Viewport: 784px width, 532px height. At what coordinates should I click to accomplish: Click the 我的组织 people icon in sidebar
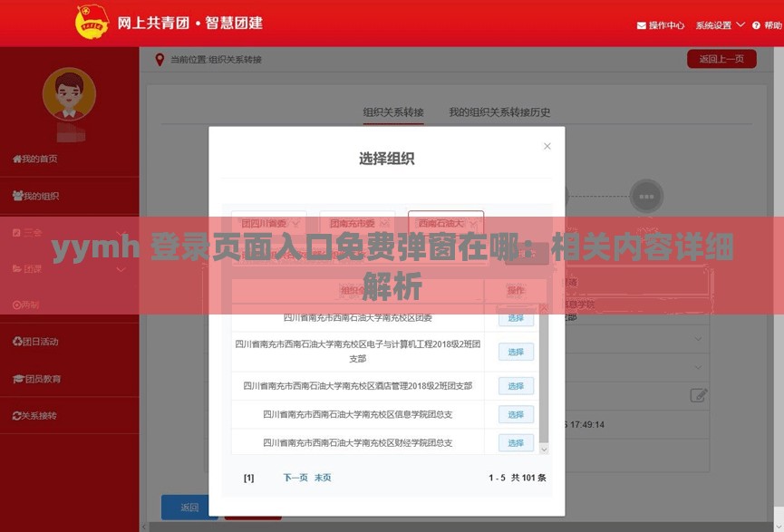tap(15, 194)
